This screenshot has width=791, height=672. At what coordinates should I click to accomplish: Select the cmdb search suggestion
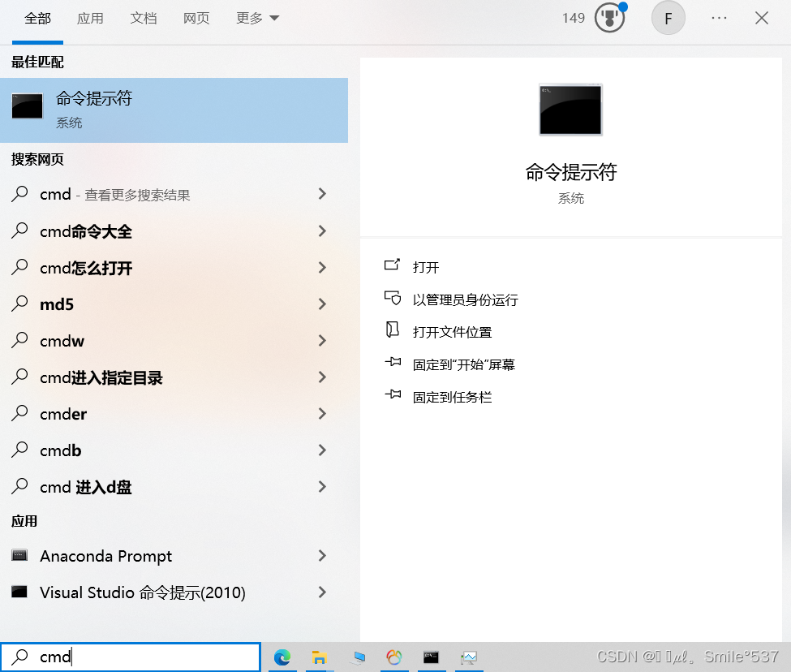[174, 450]
